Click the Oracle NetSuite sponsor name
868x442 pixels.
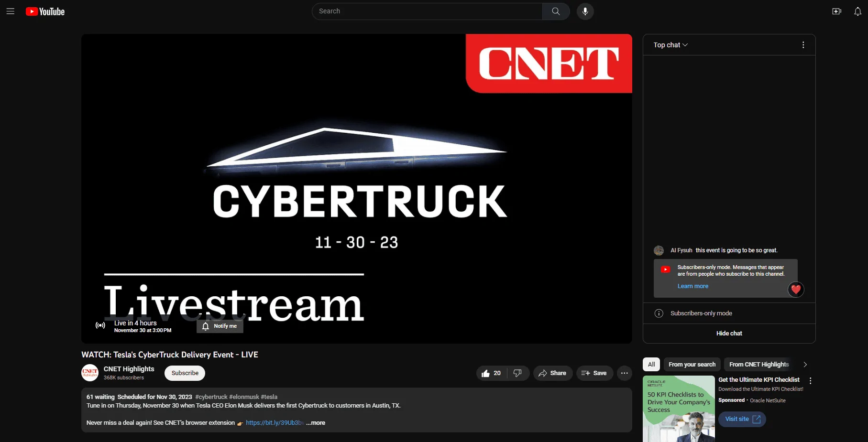pos(768,400)
